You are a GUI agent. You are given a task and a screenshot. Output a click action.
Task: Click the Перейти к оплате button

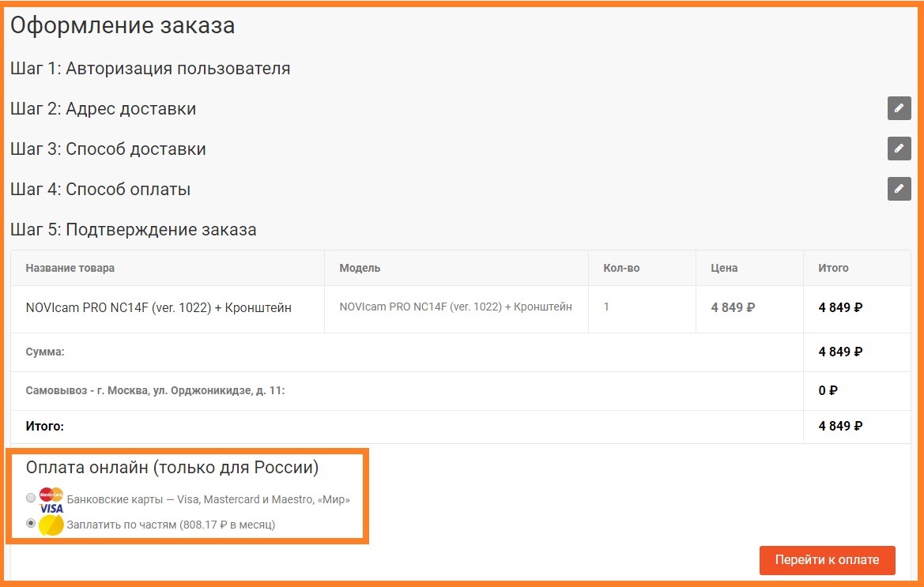(827, 560)
